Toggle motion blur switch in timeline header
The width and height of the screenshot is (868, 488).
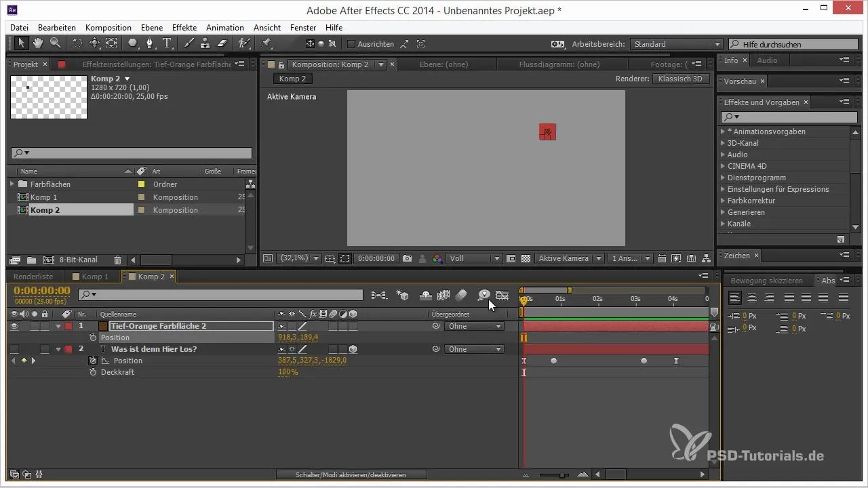click(x=461, y=295)
